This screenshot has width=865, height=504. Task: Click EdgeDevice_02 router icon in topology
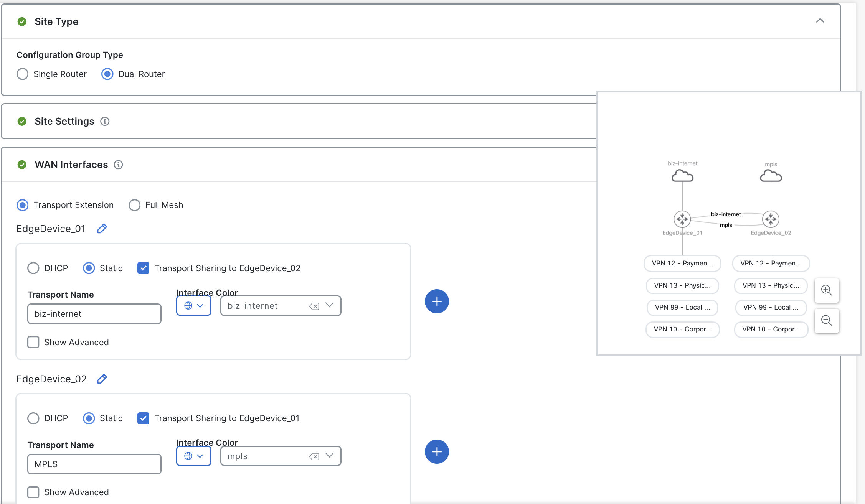[771, 219]
